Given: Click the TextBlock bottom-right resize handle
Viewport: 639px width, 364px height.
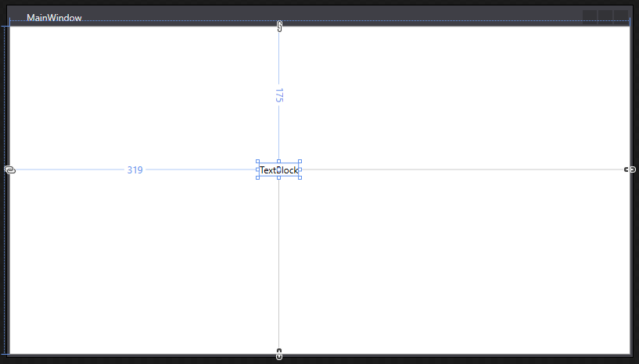Looking at the screenshot, I should pyautogui.click(x=300, y=177).
